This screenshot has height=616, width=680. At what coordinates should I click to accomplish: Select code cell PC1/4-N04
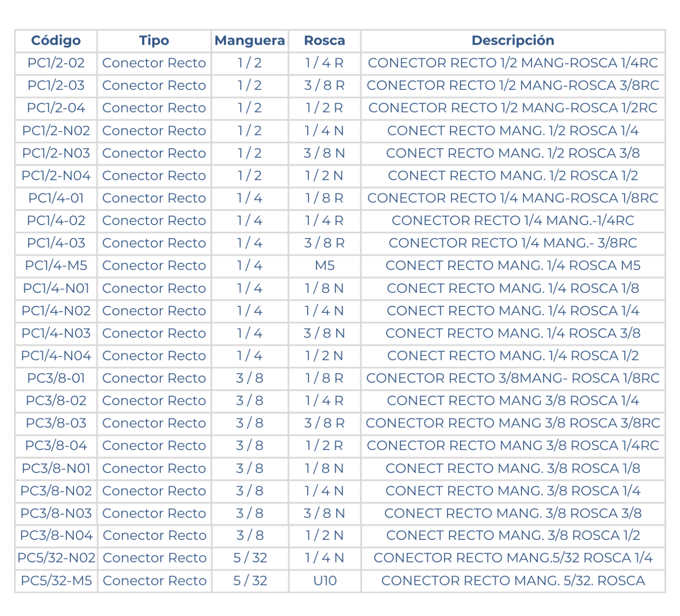[x=56, y=356]
